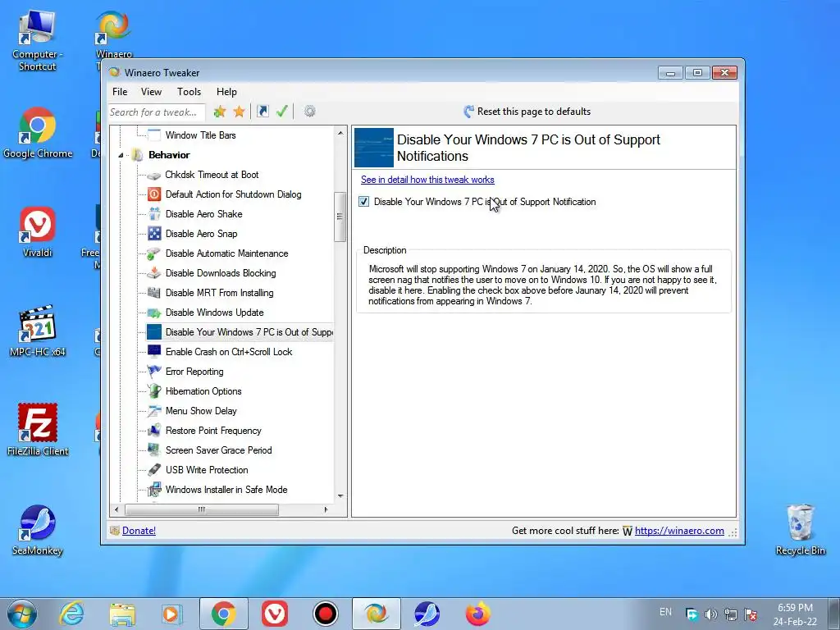Click the tree horizontal scrollbar thumb
840x630 pixels.
click(202, 509)
